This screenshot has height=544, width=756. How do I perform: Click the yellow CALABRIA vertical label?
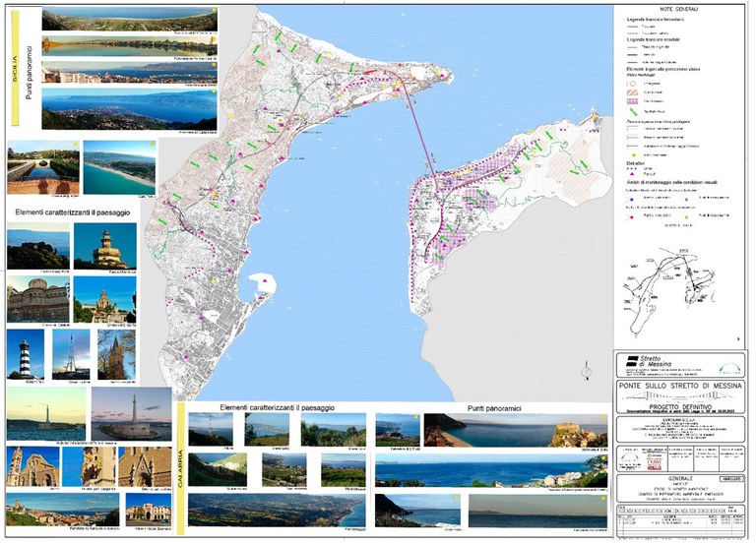181,462
